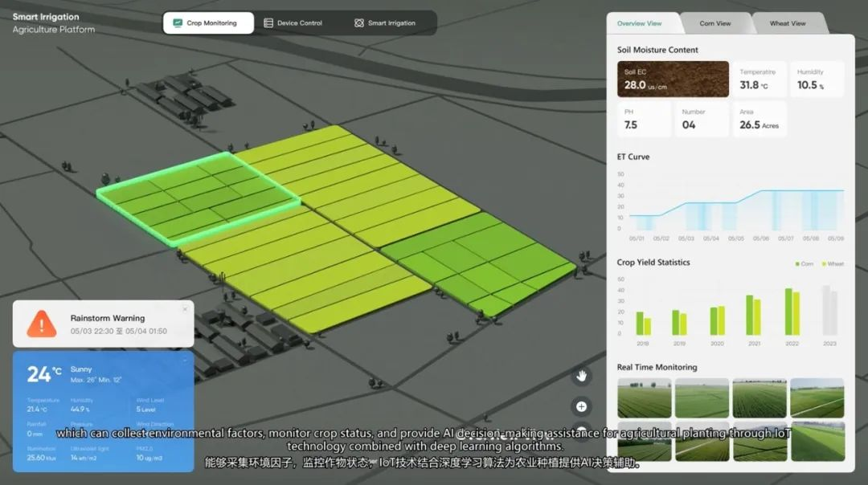Viewport: 868px width, 485px height.
Task: Click the PH 7.5 tile
Action: coord(644,119)
